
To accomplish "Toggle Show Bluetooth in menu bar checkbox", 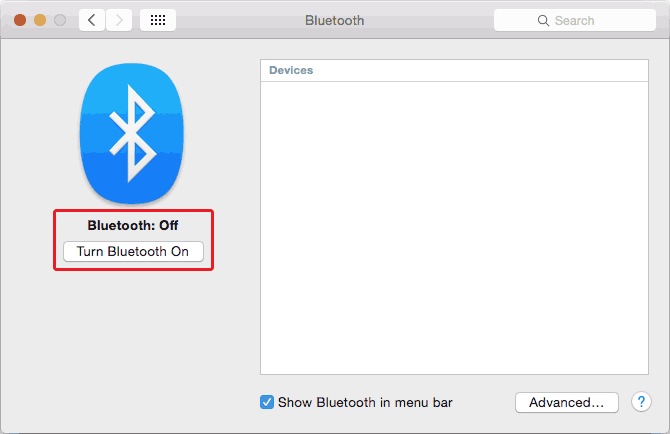I will point(267,402).
